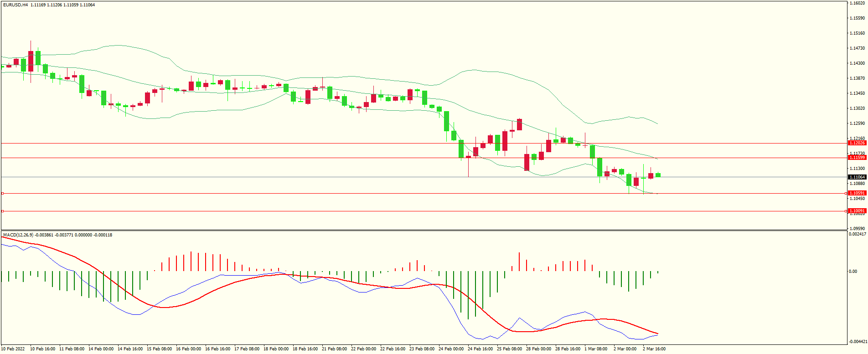868x354 pixels.
Task: Click the 1.09590 price axis value
Action: 858,228
